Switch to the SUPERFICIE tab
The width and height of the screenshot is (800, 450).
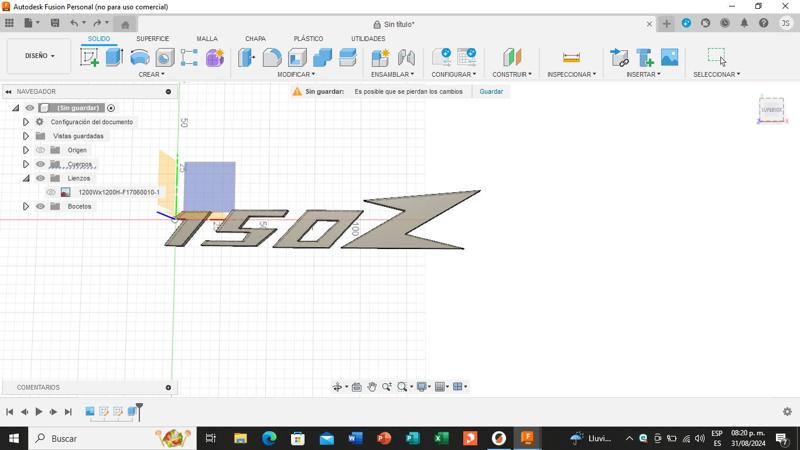(x=153, y=39)
